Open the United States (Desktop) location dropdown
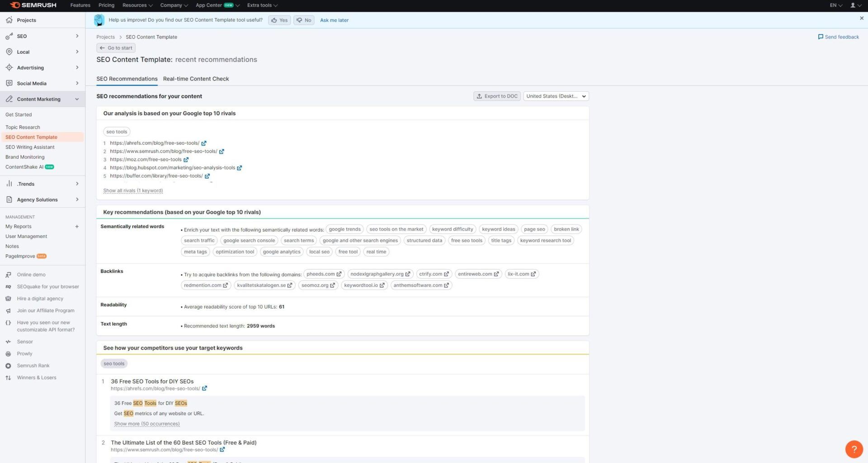This screenshot has width=868, height=463. [x=556, y=96]
